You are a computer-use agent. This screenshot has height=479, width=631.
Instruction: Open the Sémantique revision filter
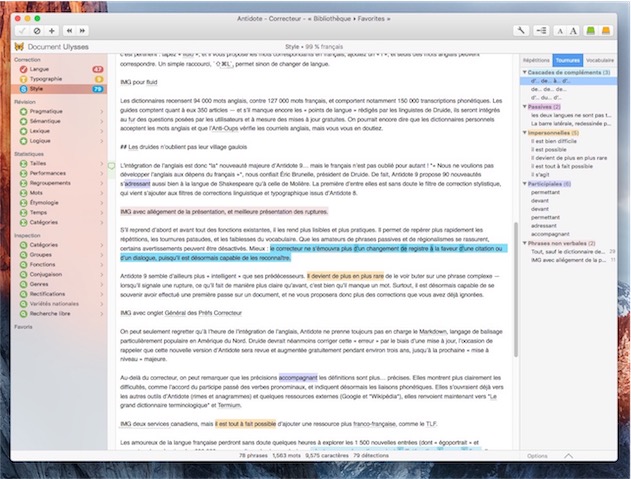[60, 121]
